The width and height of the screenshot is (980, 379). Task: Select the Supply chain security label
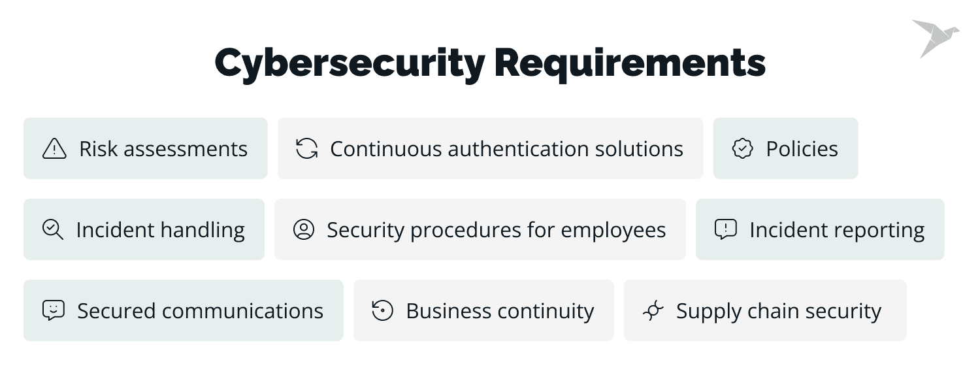tap(778, 310)
